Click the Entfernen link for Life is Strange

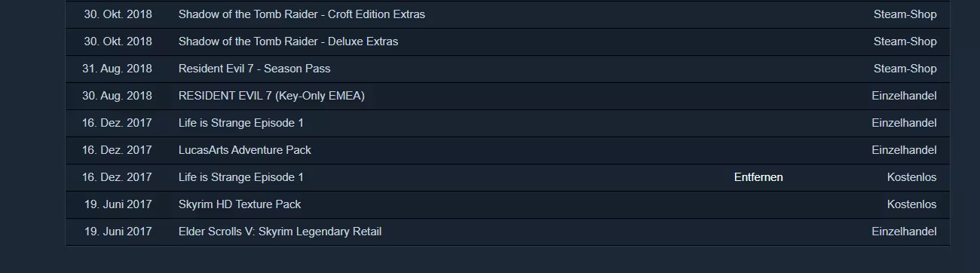coord(758,177)
